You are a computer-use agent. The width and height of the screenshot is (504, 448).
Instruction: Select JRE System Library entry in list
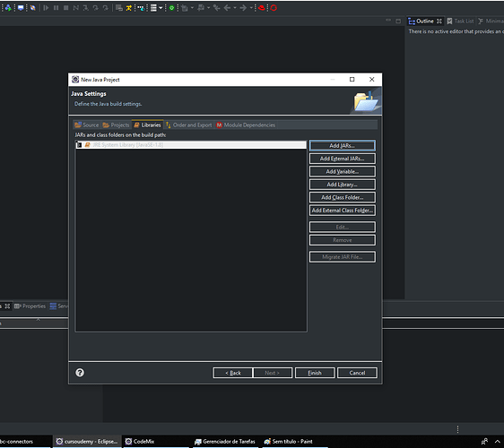click(x=191, y=145)
